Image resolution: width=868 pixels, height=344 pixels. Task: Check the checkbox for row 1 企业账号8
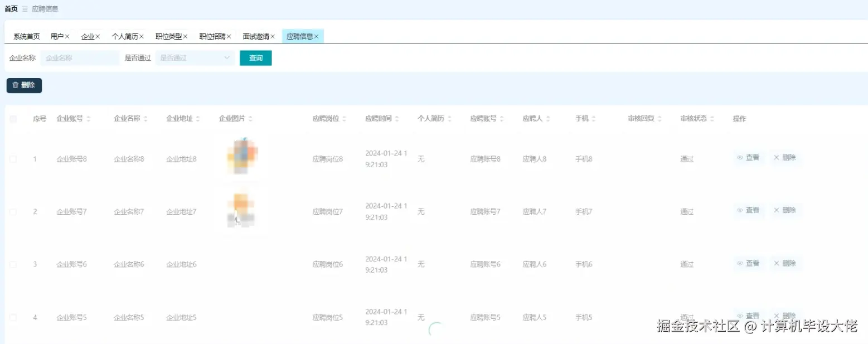click(13, 158)
